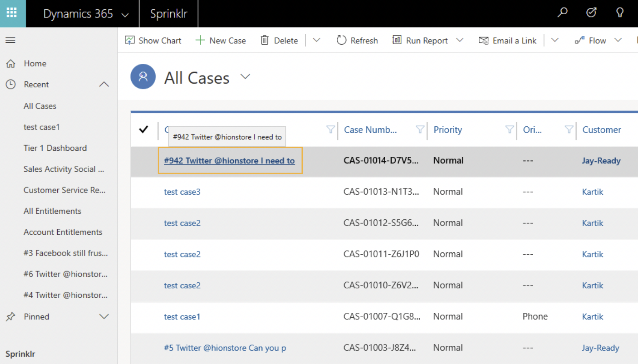Click Run Report button

click(420, 41)
